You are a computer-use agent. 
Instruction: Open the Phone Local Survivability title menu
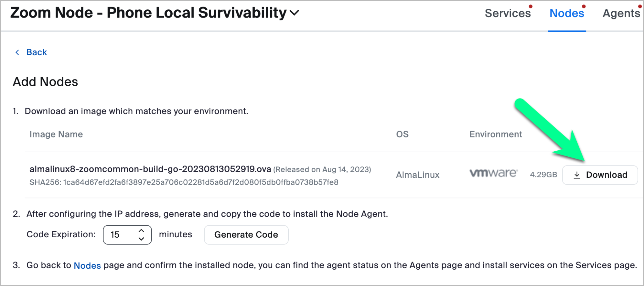click(x=197, y=13)
